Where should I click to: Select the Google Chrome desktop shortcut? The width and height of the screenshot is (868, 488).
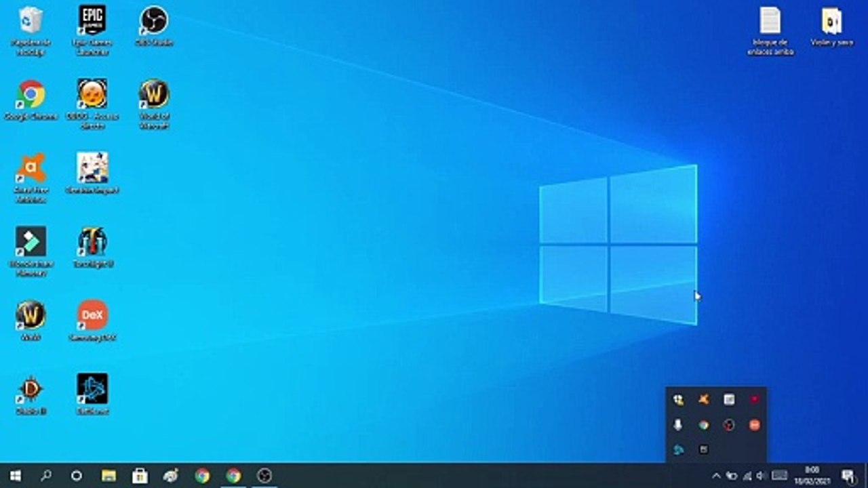pyautogui.click(x=31, y=100)
